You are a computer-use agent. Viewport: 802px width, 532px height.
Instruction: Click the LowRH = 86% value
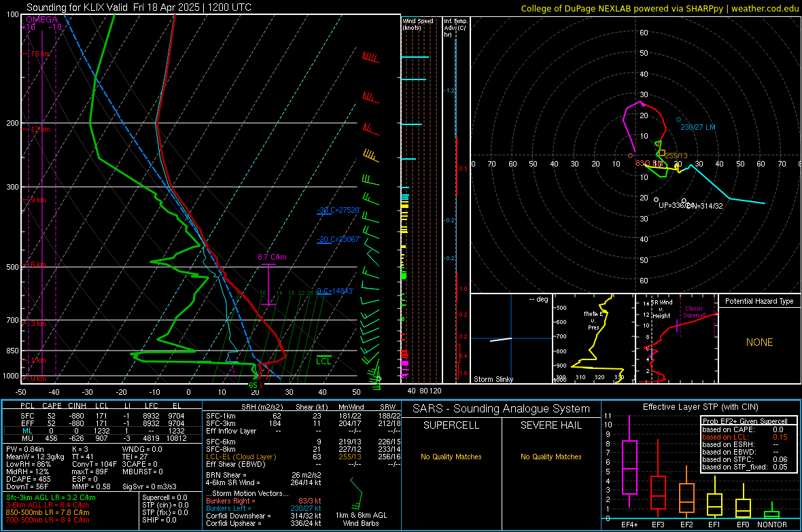point(28,465)
